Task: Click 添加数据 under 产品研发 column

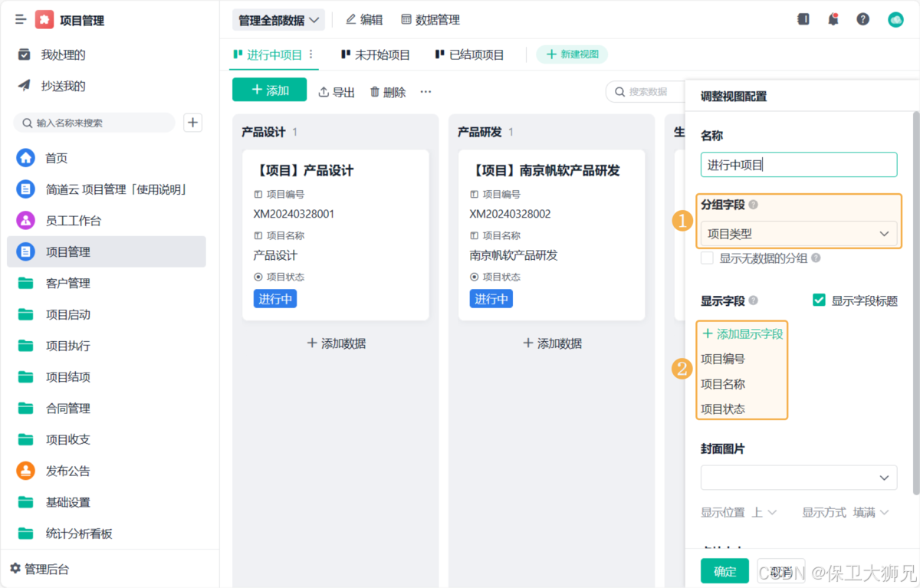Action: pos(552,343)
